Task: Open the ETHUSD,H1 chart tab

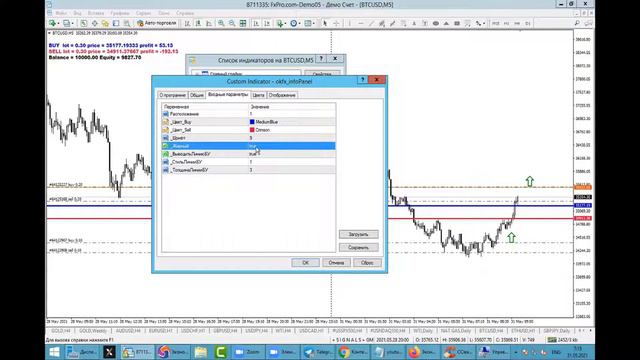Action: click(x=523, y=331)
